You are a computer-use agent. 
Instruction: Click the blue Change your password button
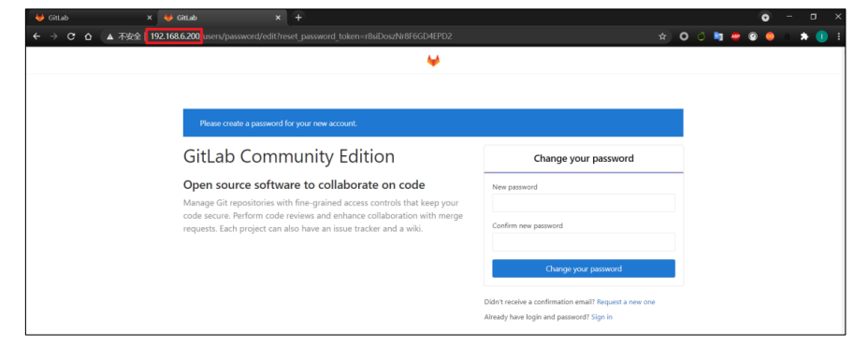[584, 268]
